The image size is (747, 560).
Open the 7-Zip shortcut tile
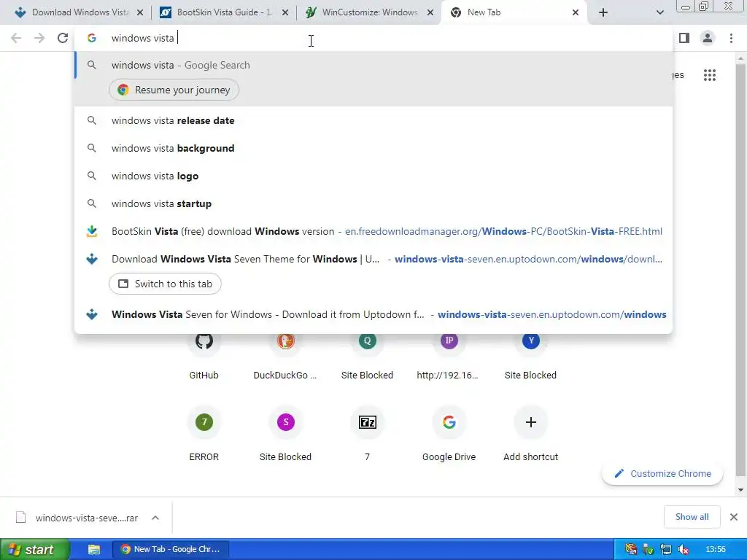click(368, 433)
